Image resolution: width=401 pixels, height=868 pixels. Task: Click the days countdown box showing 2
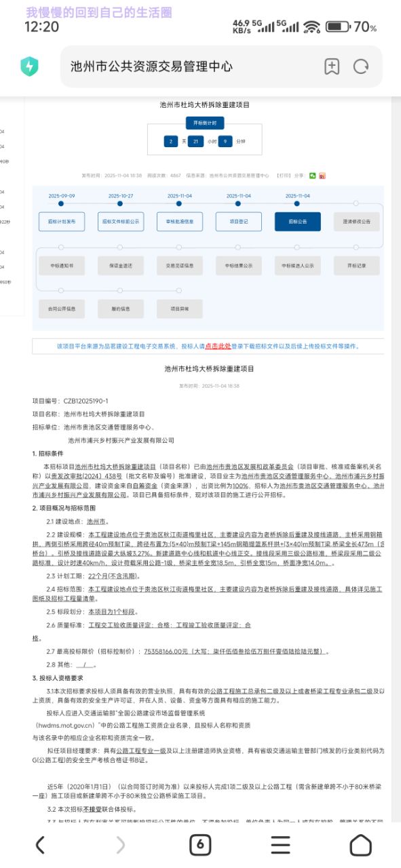(171, 142)
